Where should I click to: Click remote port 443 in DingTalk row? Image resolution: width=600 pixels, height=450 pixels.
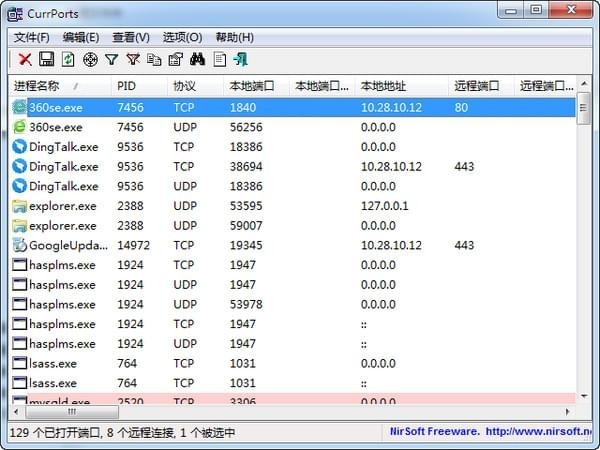coord(464,166)
